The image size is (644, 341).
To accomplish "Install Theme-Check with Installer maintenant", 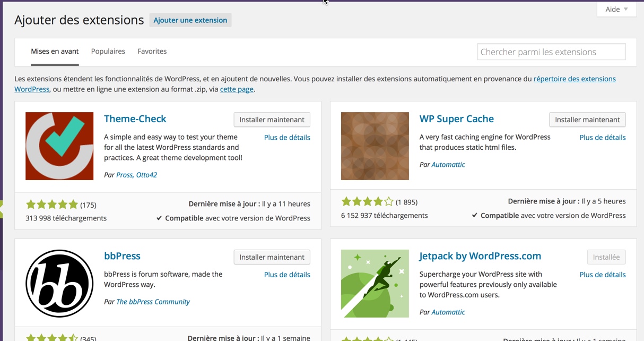I will 272,120.
